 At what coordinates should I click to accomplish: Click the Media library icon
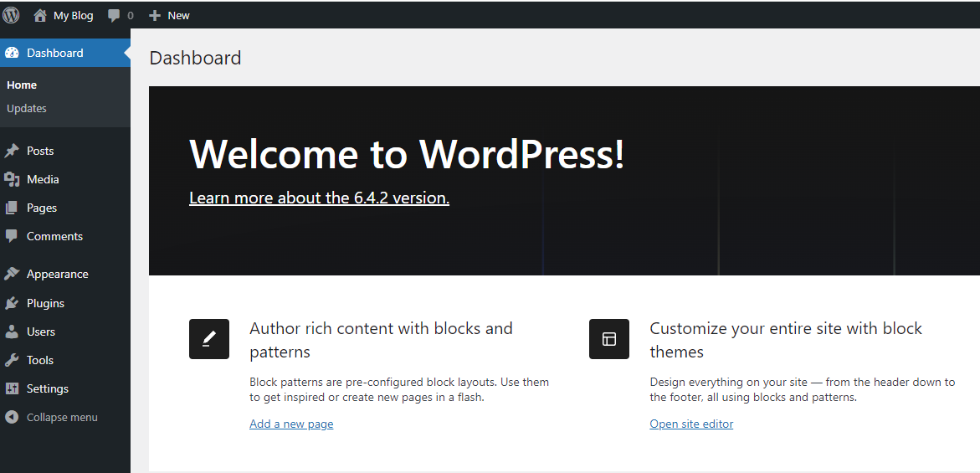point(12,179)
